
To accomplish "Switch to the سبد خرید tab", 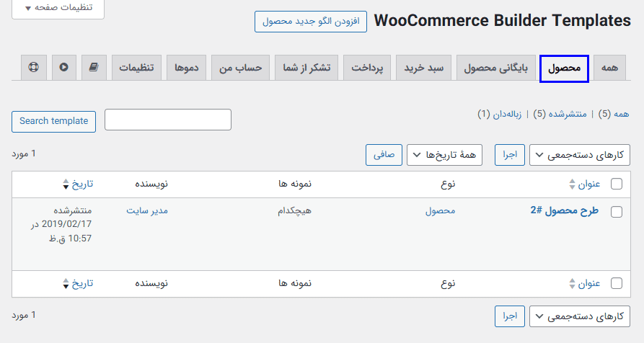I will coord(423,67).
